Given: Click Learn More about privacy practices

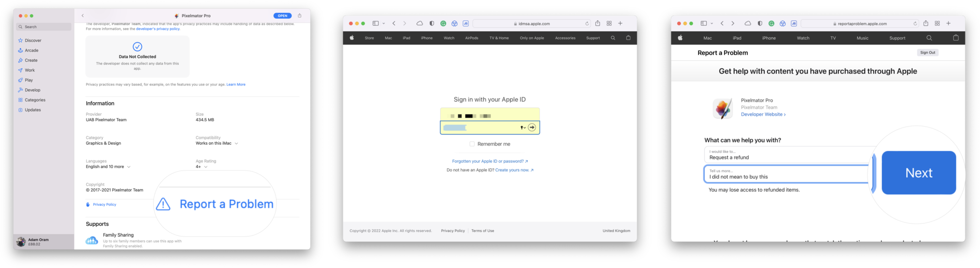Looking at the screenshot, I should click(x=236, y=85).
